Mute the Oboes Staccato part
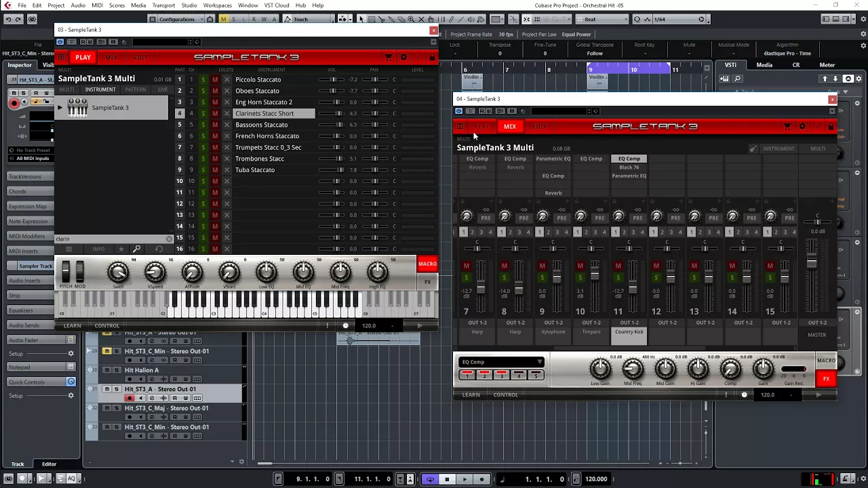The height and width of the screenshot is (488, 868). point(215,91)
